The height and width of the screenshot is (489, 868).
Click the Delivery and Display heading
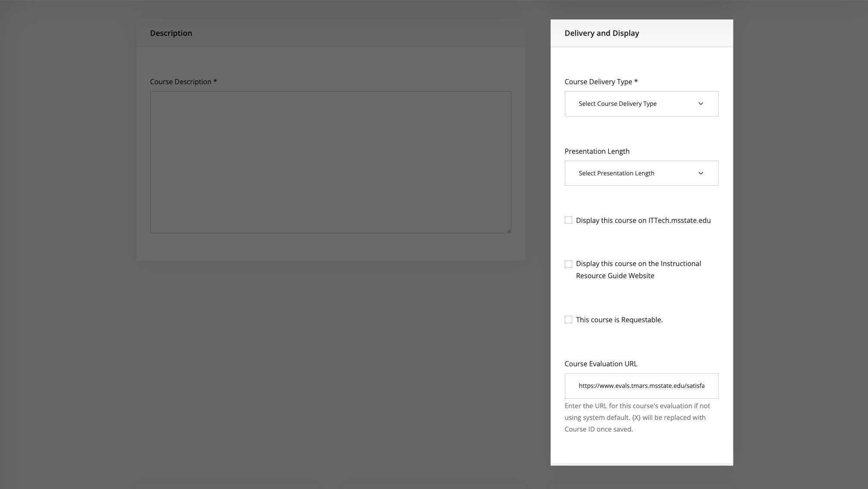602,33
